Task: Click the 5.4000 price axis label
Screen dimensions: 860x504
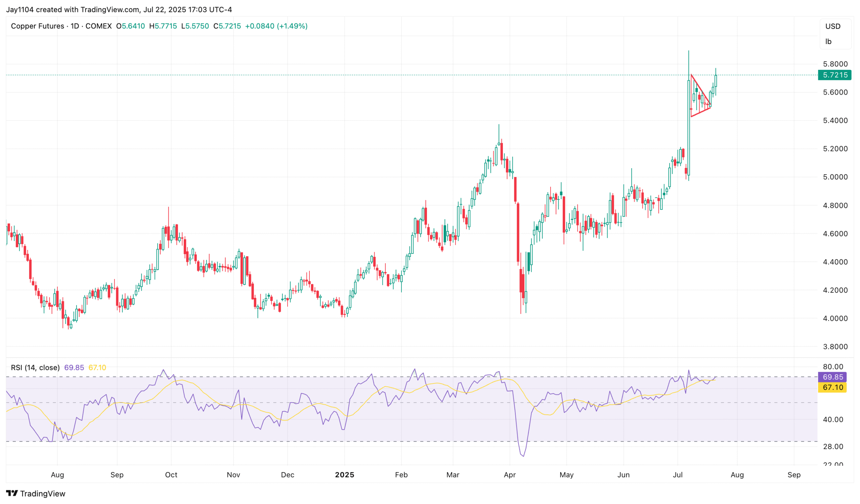Action: 835,120
